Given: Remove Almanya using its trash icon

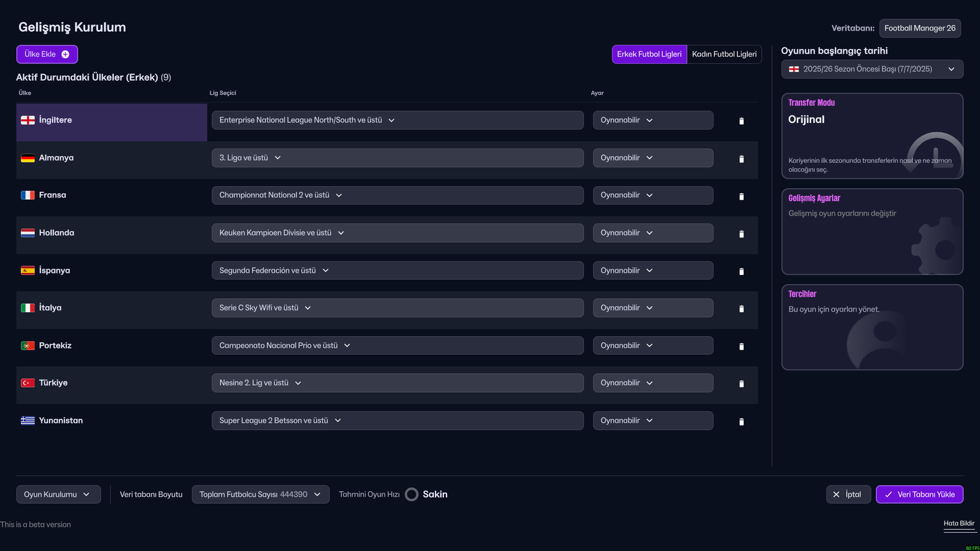Looking at the screenshot, I should 741,159.
